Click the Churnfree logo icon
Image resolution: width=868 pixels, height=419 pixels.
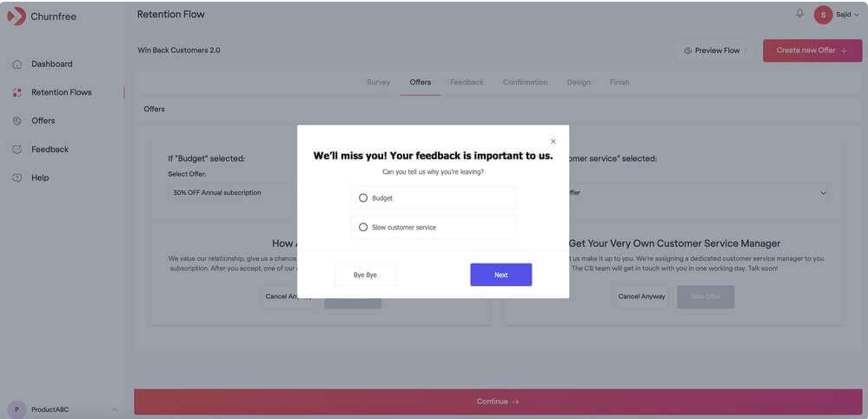[17, 16]
